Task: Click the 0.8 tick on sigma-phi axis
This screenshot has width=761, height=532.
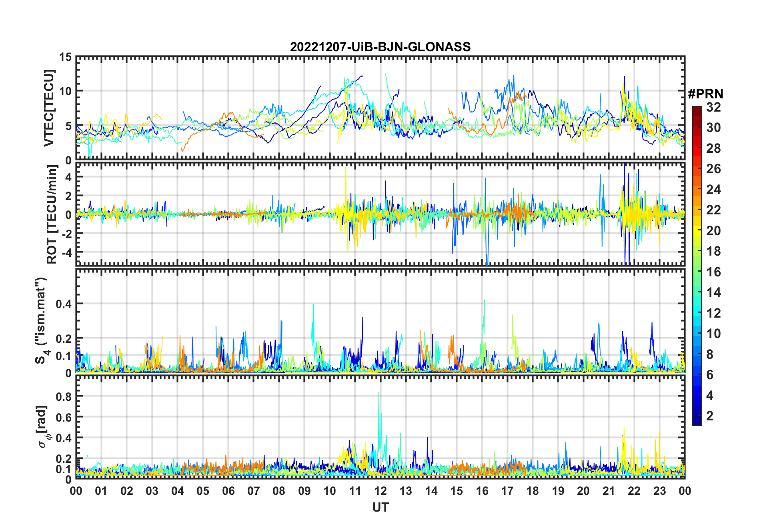Action: [64, 396]
